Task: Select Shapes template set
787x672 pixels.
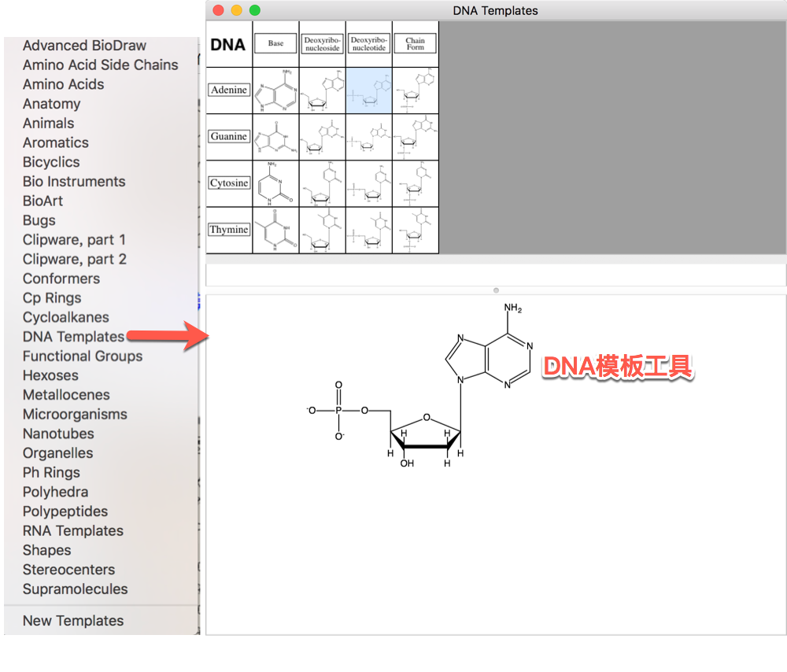Action: click(x=46, y=551)
